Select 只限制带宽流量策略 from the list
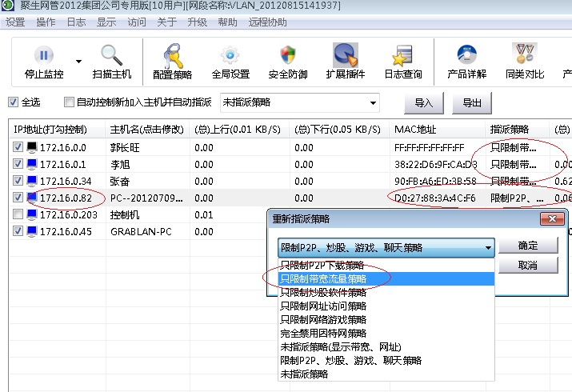The height and width of the screenshot is (392, 572). pyautogui.click(x=323, y=278)
